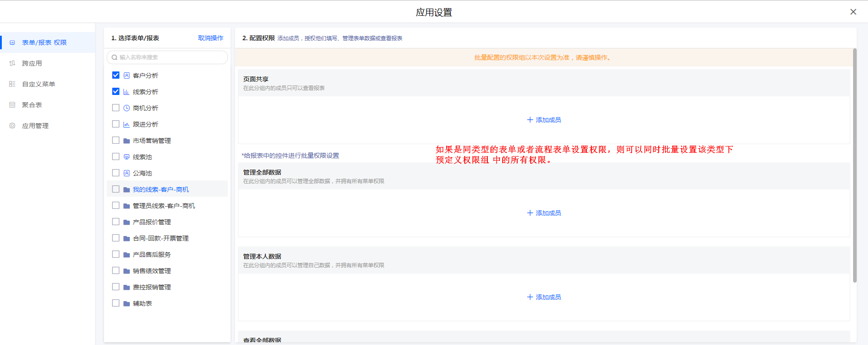Open the 自定义菜单 sidebar menu
The width and height of the screenshot is (868, 345).
coord(38,84)
